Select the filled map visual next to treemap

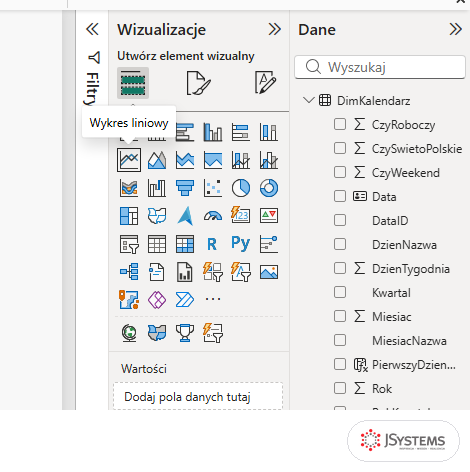[157, 216]
